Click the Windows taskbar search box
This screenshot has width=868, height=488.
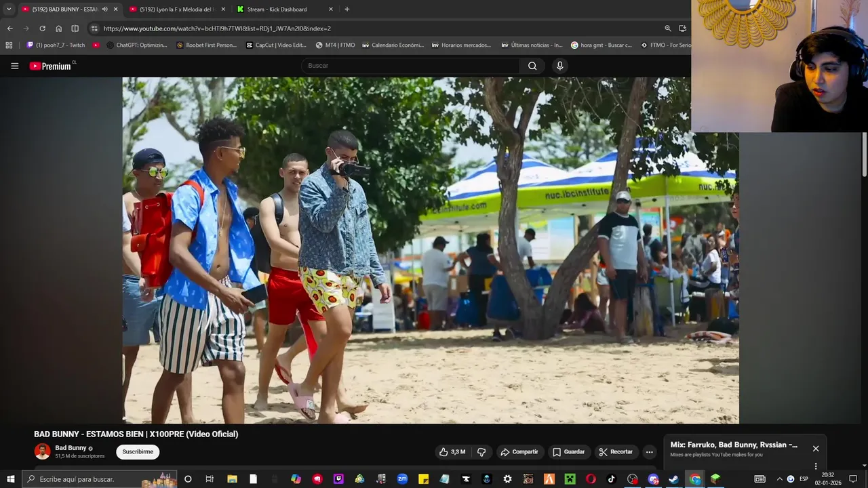[100, 479]
